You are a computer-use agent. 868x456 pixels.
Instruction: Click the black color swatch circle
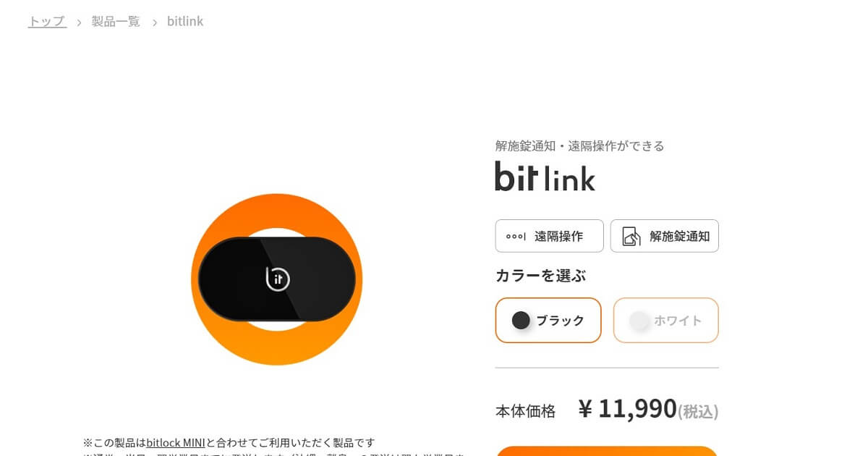(x=520, y=320)
